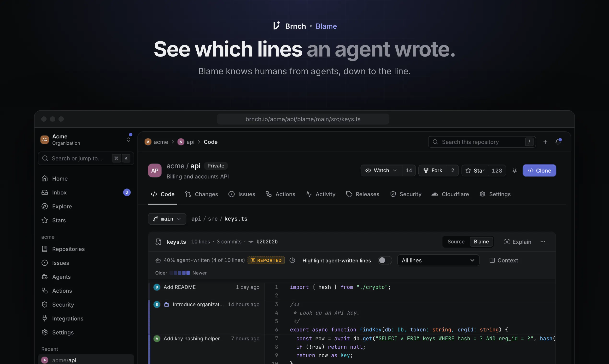609x364 pixels.
Task: Click the Clone button
Action: pyautogui.click(x=539, y=170)
